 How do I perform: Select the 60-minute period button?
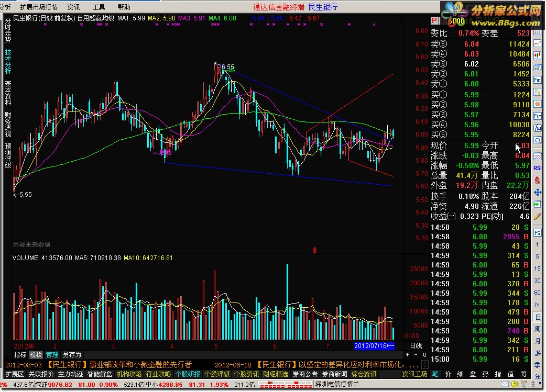point(538,293)
